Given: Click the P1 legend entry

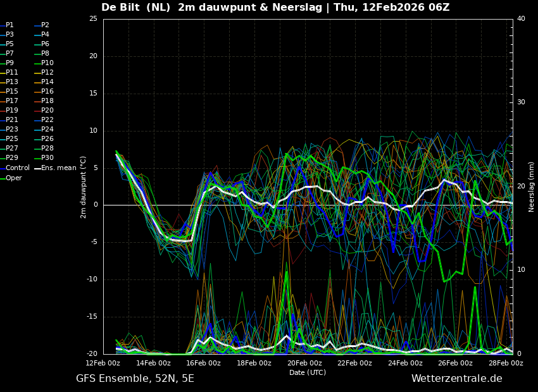Looking at the screenshot, I should click(9, 25).
